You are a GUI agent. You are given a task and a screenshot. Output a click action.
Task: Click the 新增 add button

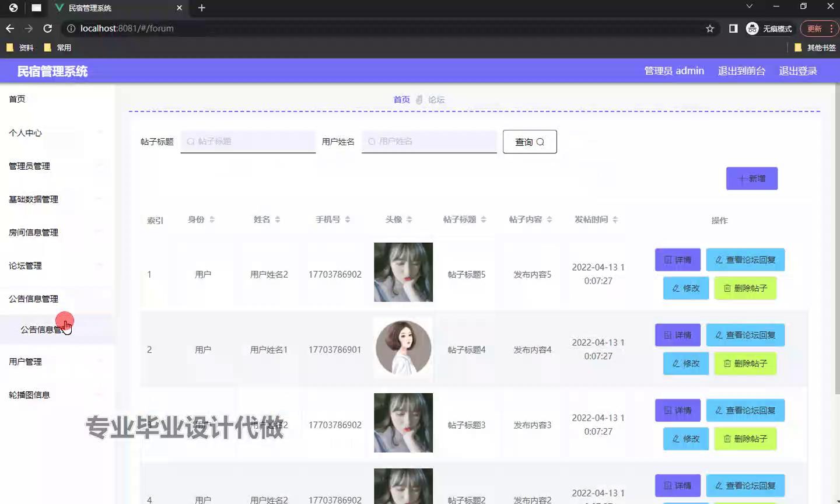pyautogui.click(x=752, y=178)
